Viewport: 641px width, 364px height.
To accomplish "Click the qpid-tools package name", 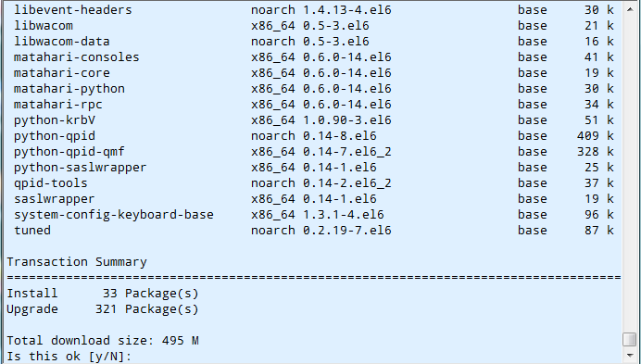I will tap(51, 182).
